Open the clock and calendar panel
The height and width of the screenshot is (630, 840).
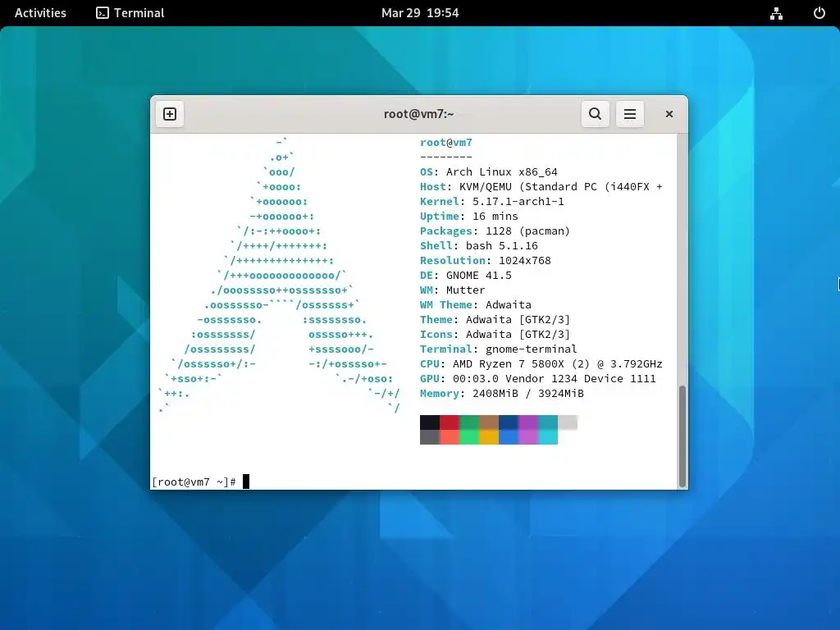(x=420, y=13)
